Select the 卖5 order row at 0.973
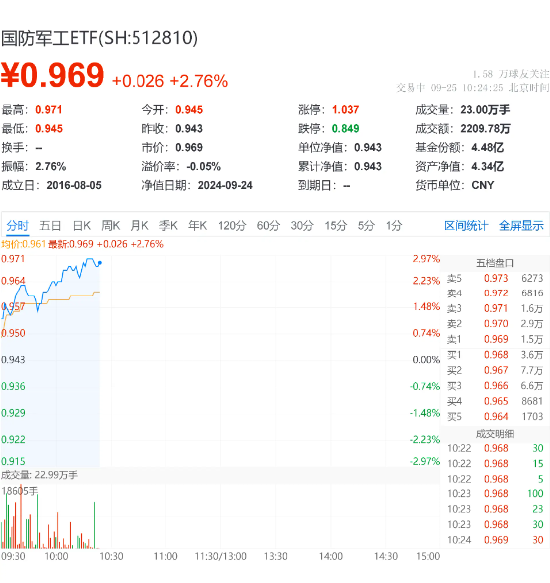 (x=495, y=278)
